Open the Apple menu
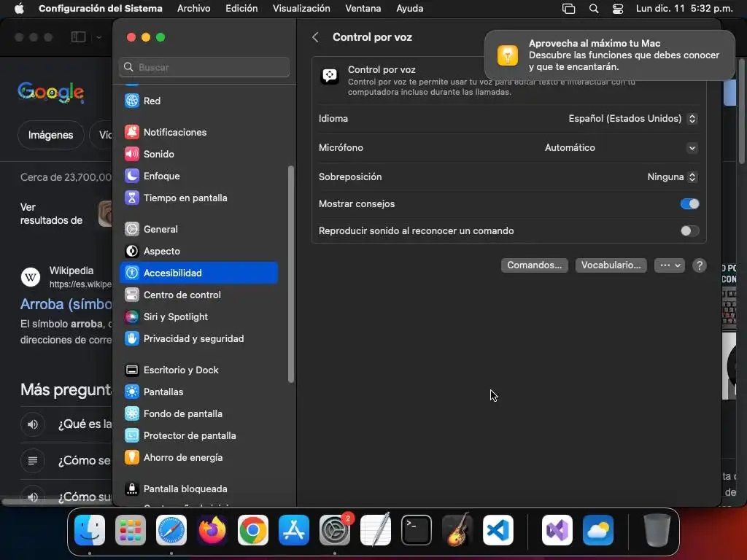The image size is (747, 560). (19, 8)
